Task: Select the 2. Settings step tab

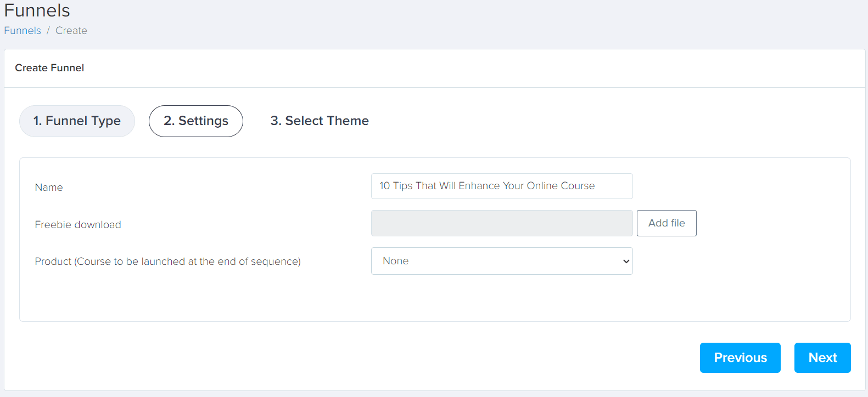Action: pos(195,121)
